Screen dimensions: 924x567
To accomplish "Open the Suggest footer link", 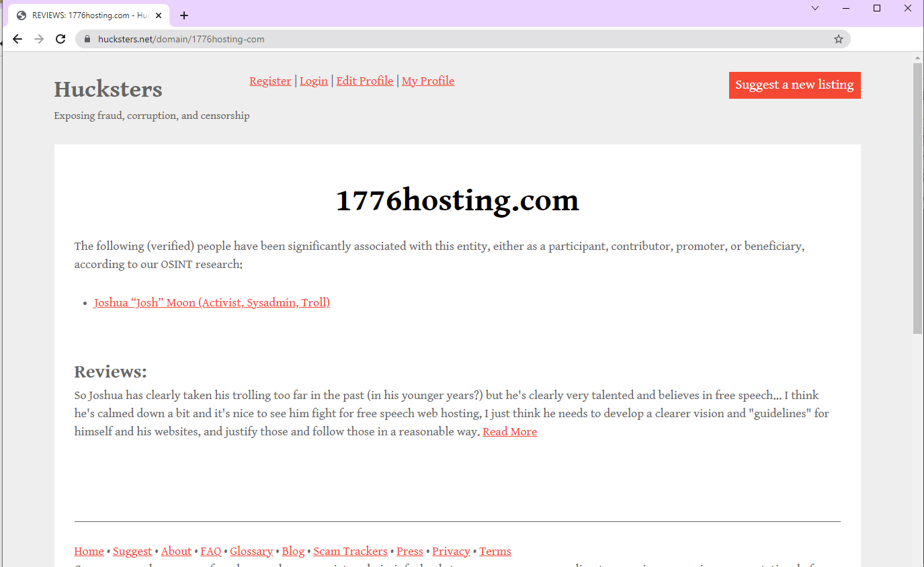I will click(x=132, y=551).
